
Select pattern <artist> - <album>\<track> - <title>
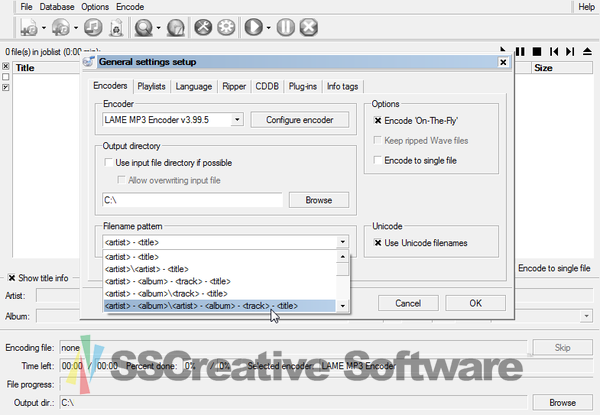tap(220, 293)
